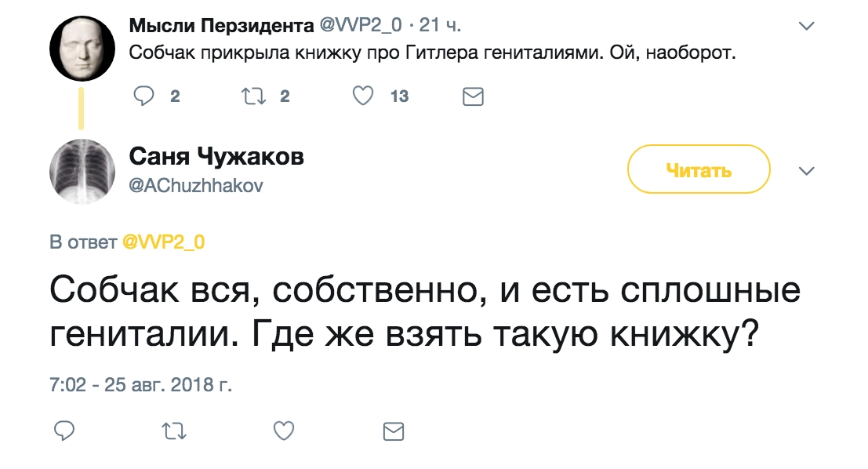
Task: Reply to Саня Чужаков's tweet
Action: (x=64, y=431)
